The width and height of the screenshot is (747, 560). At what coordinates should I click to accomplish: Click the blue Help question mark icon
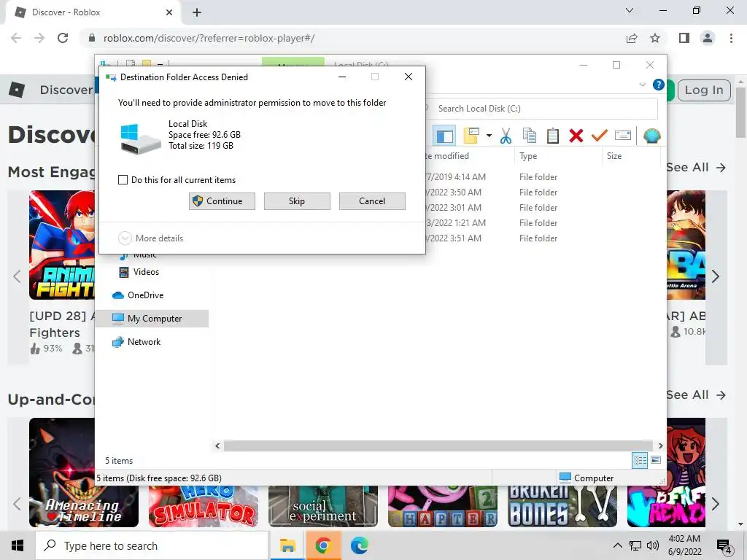[x=659, y=85]
